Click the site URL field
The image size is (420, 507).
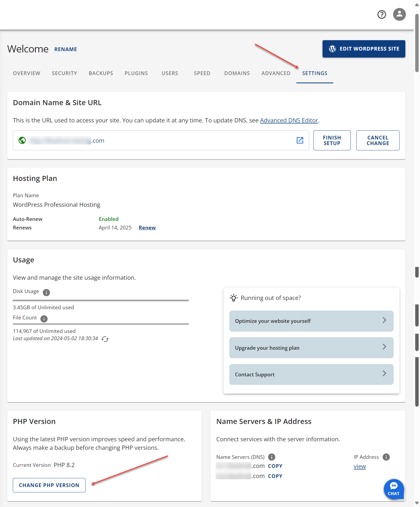coord(161,140)
